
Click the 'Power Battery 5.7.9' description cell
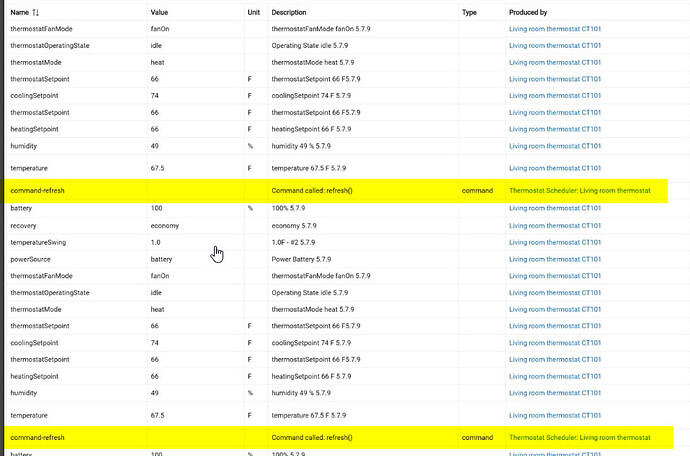point(301,259)
